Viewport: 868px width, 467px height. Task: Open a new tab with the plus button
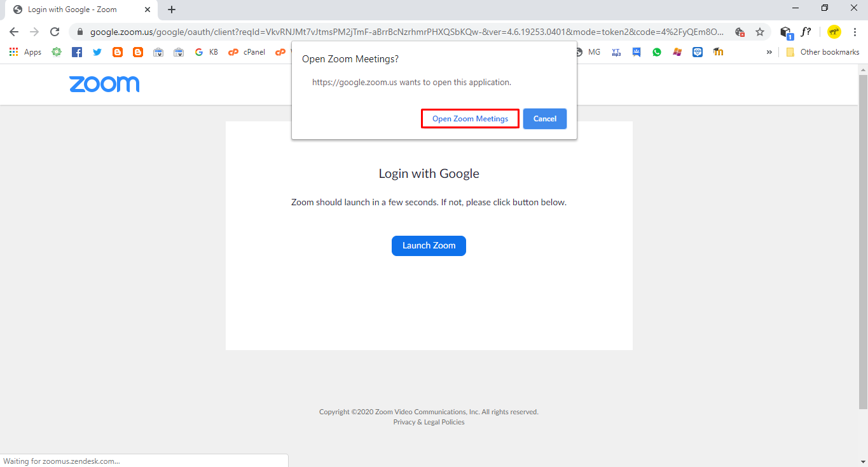click(x=172, y=10)
